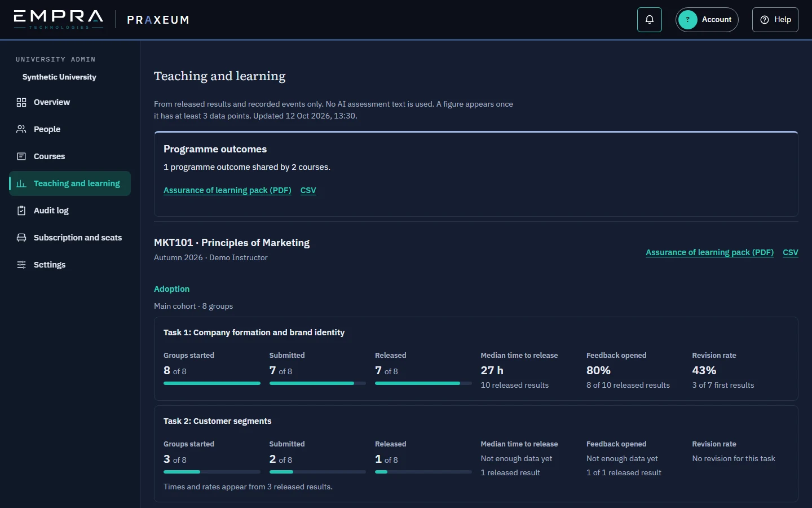
Task: Download MKT101 CSV export
Action: 791,252
